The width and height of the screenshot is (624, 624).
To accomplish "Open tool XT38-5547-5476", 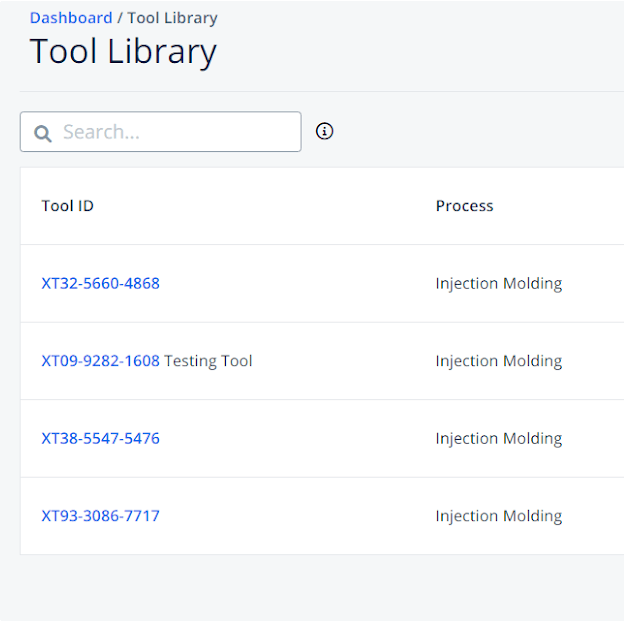I will click(x=100, y=438).
